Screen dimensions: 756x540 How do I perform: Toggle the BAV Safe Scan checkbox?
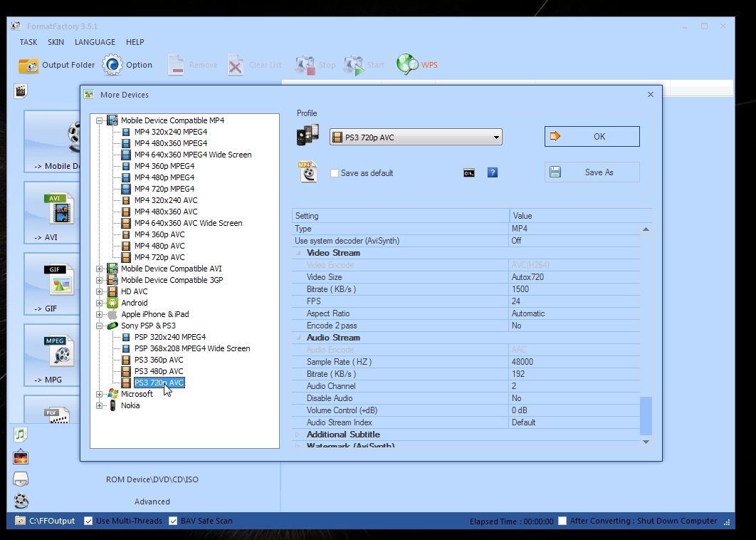173,521
